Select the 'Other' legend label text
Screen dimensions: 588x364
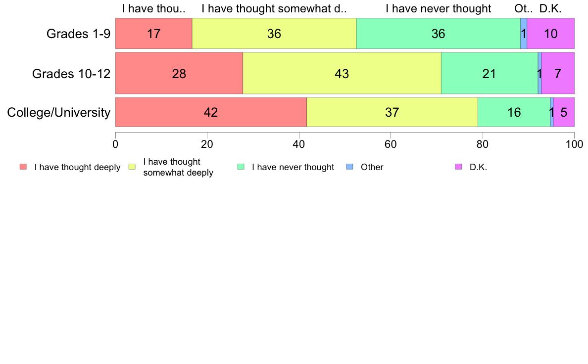[372, 167]
